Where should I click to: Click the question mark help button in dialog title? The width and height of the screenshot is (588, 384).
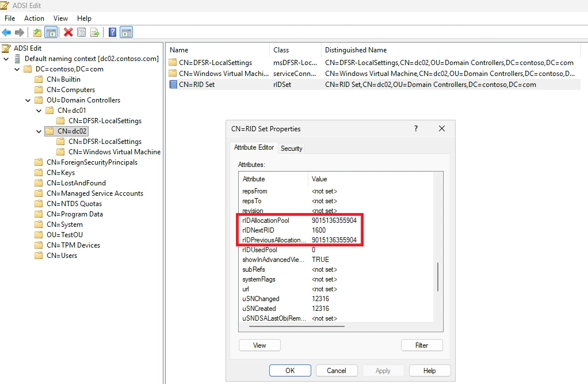pos(416,128)
